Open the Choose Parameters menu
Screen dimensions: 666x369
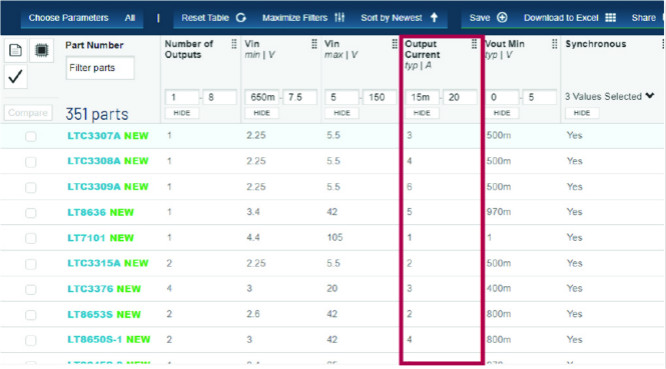(x=68, y=18)
